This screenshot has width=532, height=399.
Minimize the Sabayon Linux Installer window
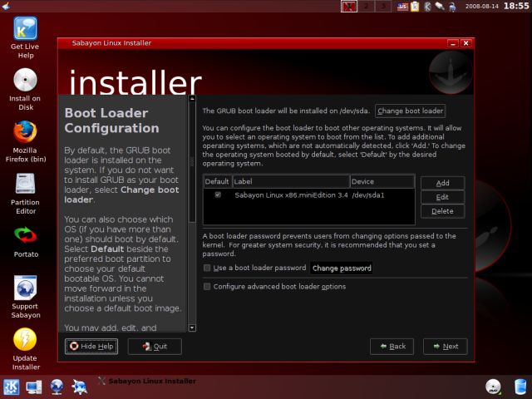pos(453,43)
